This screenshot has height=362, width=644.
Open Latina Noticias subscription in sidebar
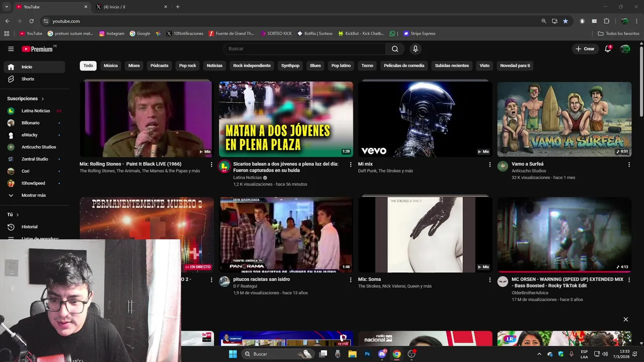pos(35,111)
